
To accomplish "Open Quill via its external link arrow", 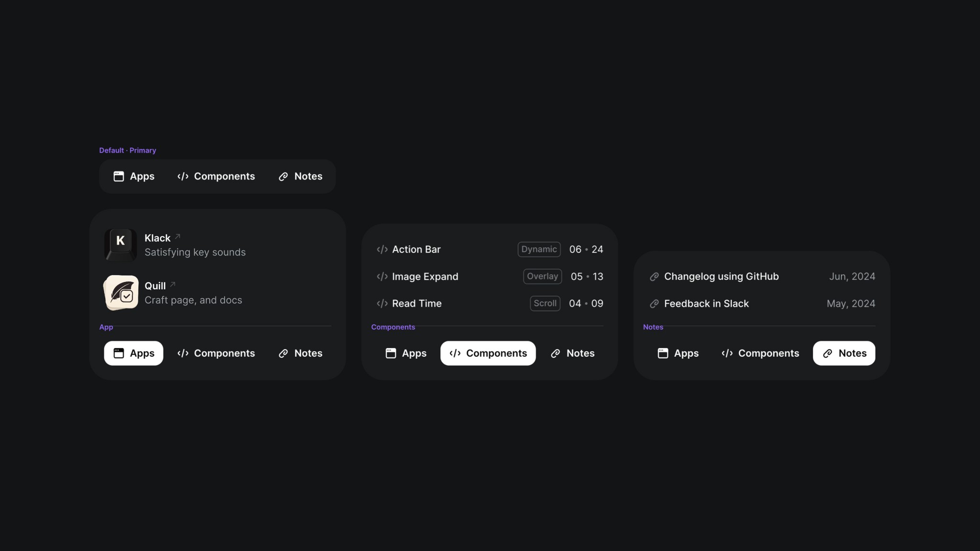I will click(172, 284).
